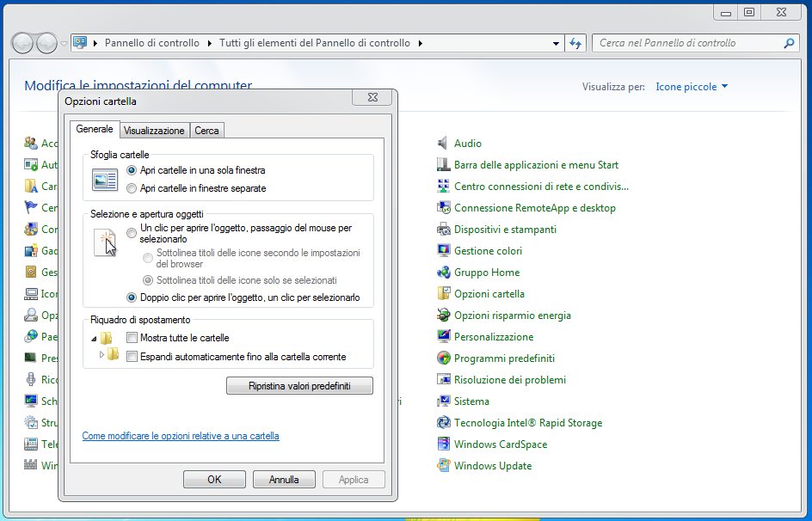
Task: Expand the address bar history dropdown arrow
Action: pyautogui.click(x=556, y=43)
